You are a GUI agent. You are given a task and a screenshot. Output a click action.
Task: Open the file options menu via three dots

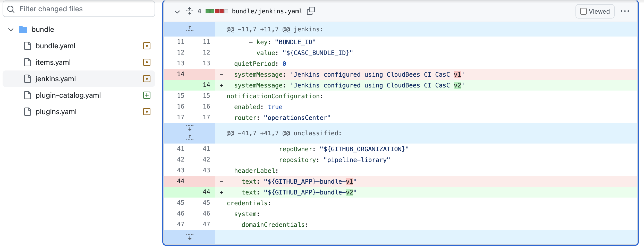pyautogui.click(x=626, y=11)
